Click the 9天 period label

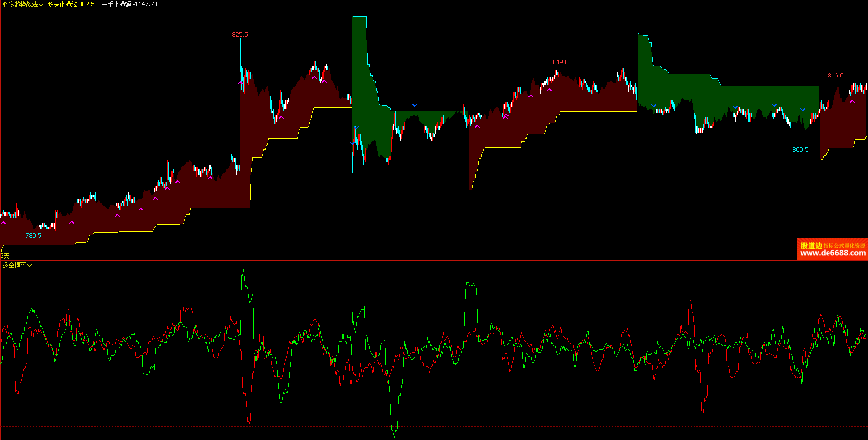click(x=5, y=256)
